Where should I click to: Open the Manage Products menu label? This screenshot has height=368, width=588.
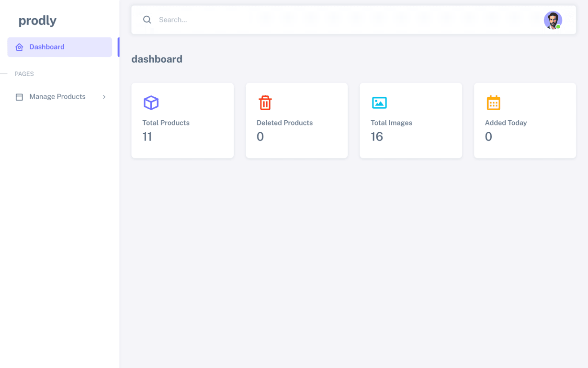pos(57,97)
